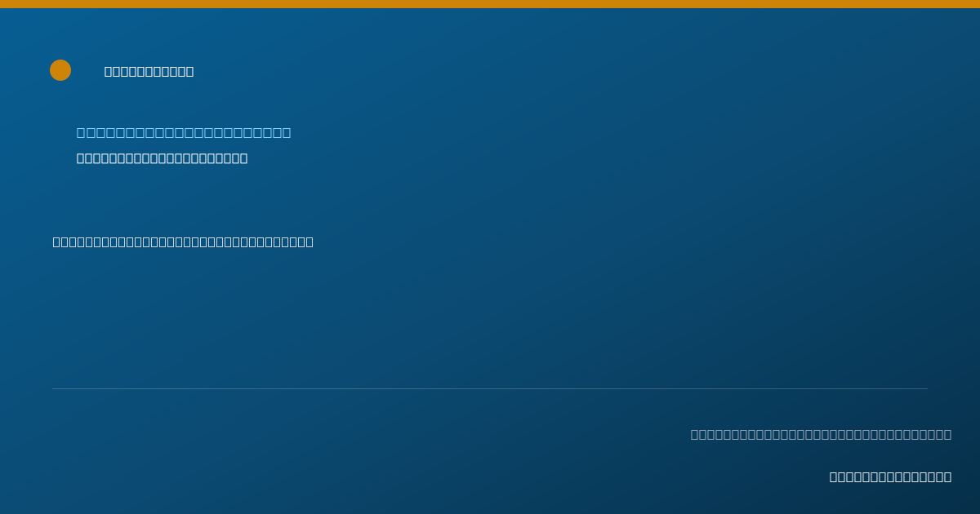Select the orange accent strip at the top
The width and height of the screenshot is (980, 514).
490,4
